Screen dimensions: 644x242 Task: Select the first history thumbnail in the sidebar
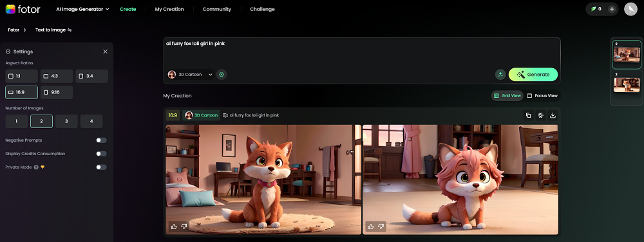click(627, 54)
